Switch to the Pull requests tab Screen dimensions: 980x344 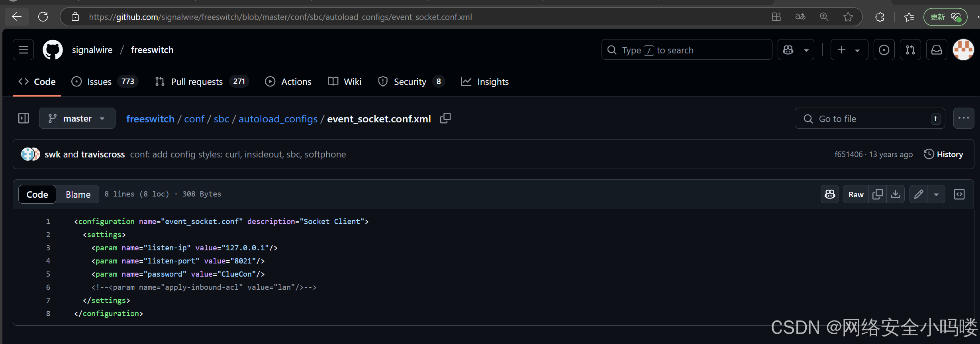[x=202, y=82]
